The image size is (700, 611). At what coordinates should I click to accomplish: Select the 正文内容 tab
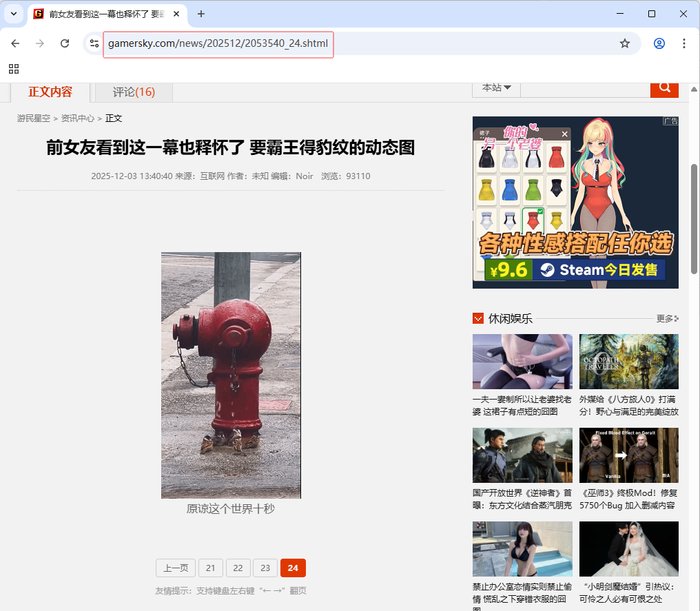coord(49,92)
